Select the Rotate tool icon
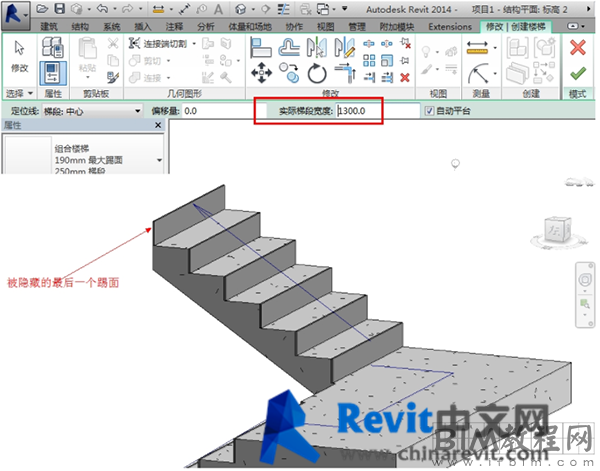The image size is (600, 471). 317,73
